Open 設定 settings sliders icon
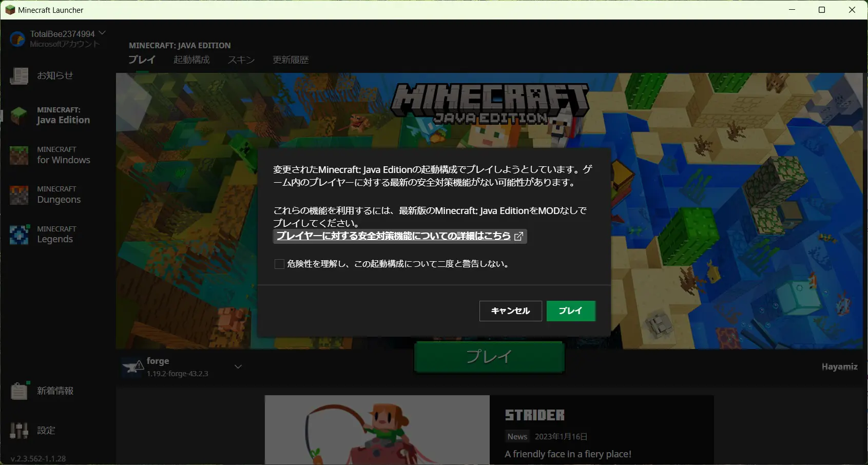The width and height of the screenshot is (868, 465). 20,431
